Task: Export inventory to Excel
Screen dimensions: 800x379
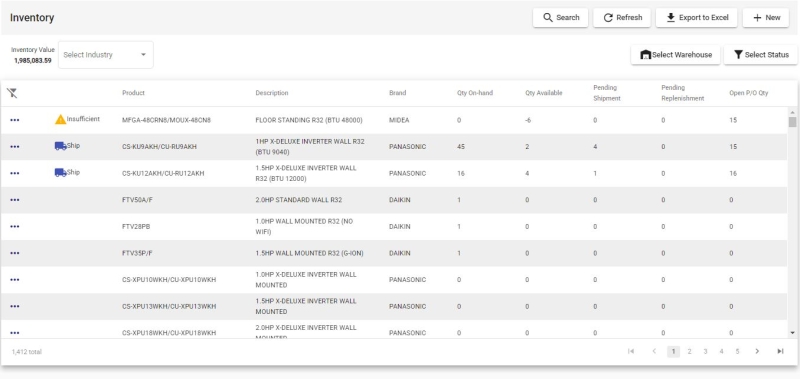Action: click(x=696, y=17)
